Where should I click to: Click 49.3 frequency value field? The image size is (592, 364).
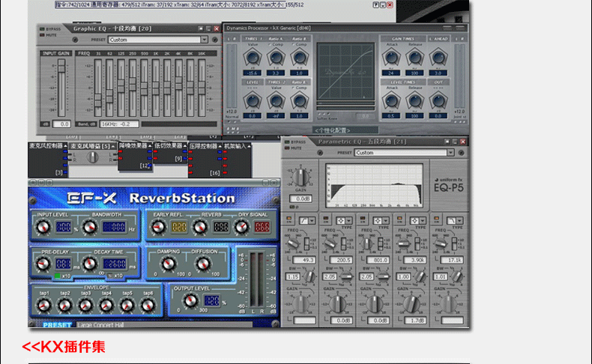[x=304, y=260]
